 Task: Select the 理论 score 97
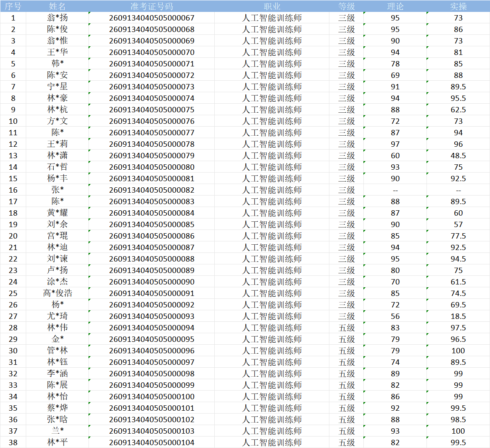tap(395, 144)
